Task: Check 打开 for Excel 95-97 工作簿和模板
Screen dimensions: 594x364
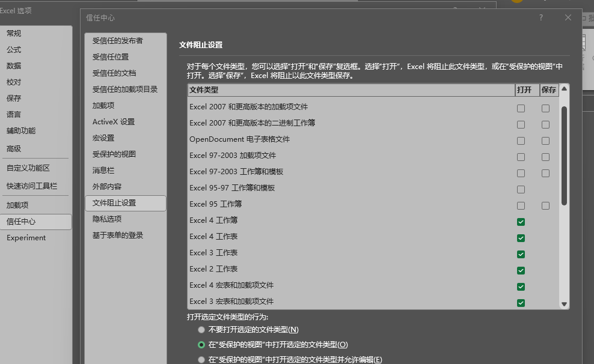Action: pos(521,190)
